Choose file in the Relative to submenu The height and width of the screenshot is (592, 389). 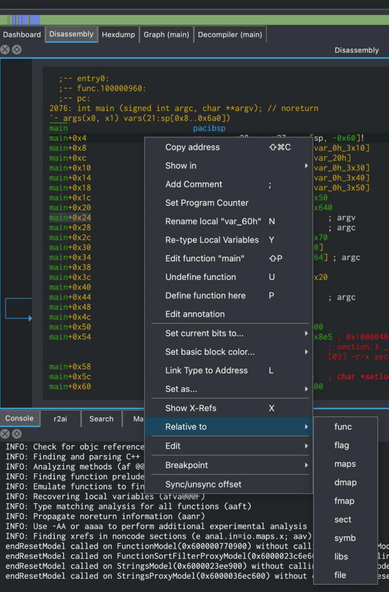346,575
